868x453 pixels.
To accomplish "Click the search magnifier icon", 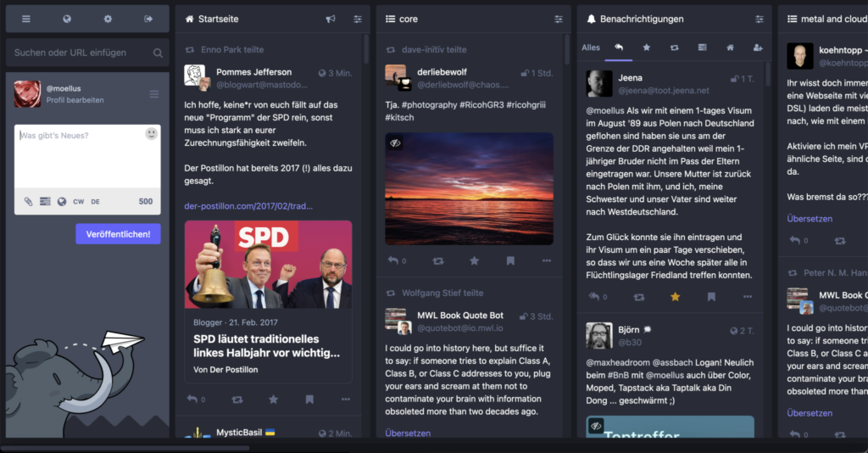I will 158,53.
